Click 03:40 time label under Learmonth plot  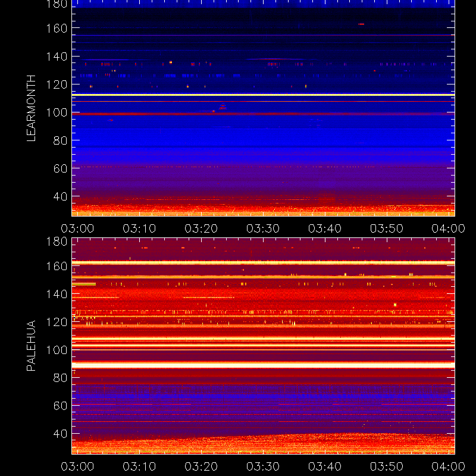[325, 228]
